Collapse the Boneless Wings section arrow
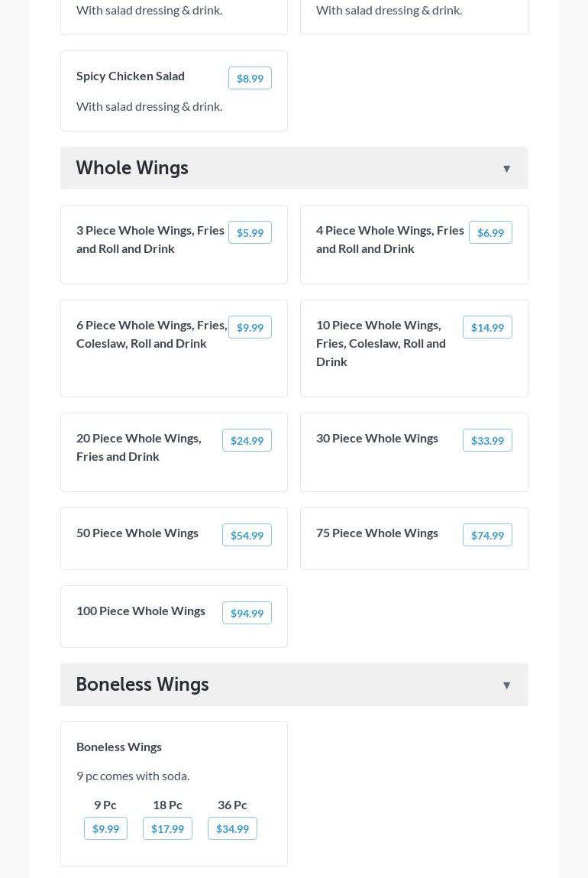 tap(506, 685)
